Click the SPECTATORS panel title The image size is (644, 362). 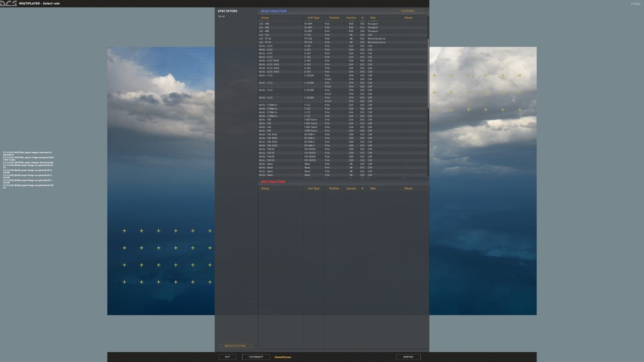(x=227, y=11)
